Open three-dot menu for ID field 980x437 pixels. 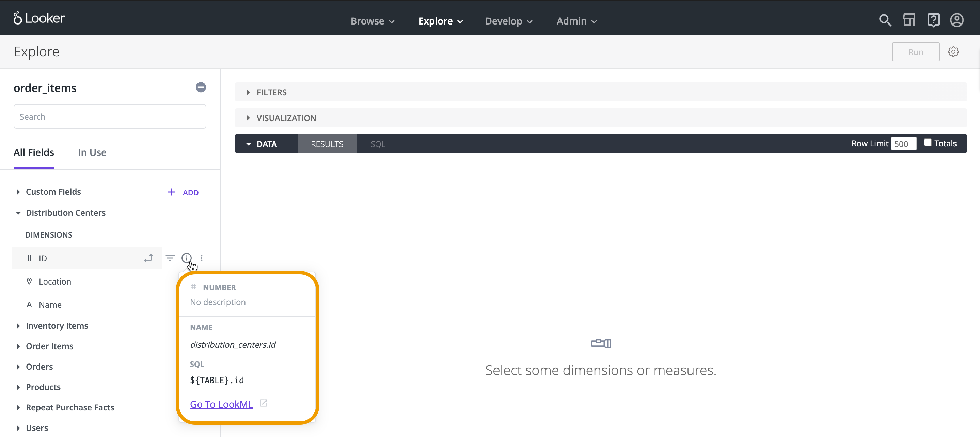[202, 258]
